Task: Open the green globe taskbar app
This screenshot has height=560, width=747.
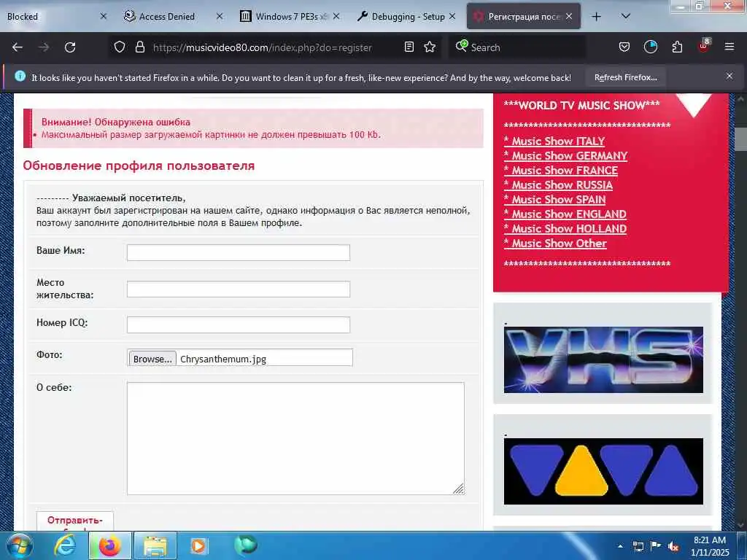Action: point(246,545)
